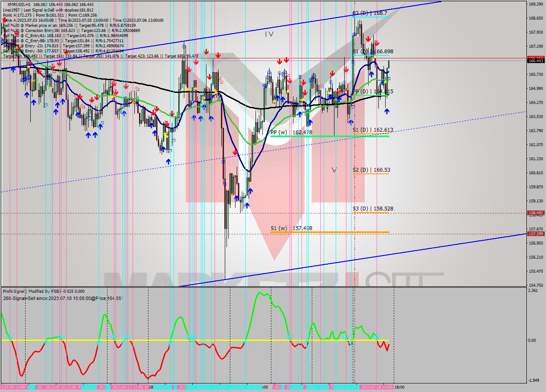Click the S3 (D) | 158.528 pivot label
Image resolution: width=546 pixels, height=392 pixels.
tap(373, 209)
